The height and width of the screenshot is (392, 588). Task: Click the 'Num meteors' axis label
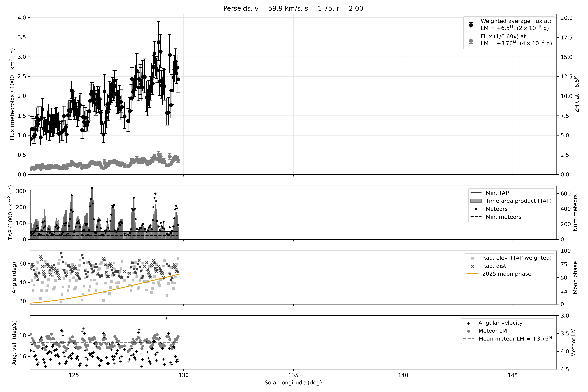[575, 212]
